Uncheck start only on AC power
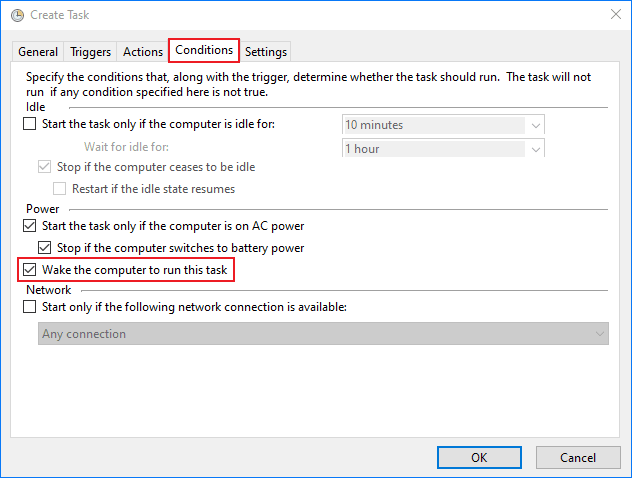This screenshot has width=632, height=478. click(x=29, y=226)
